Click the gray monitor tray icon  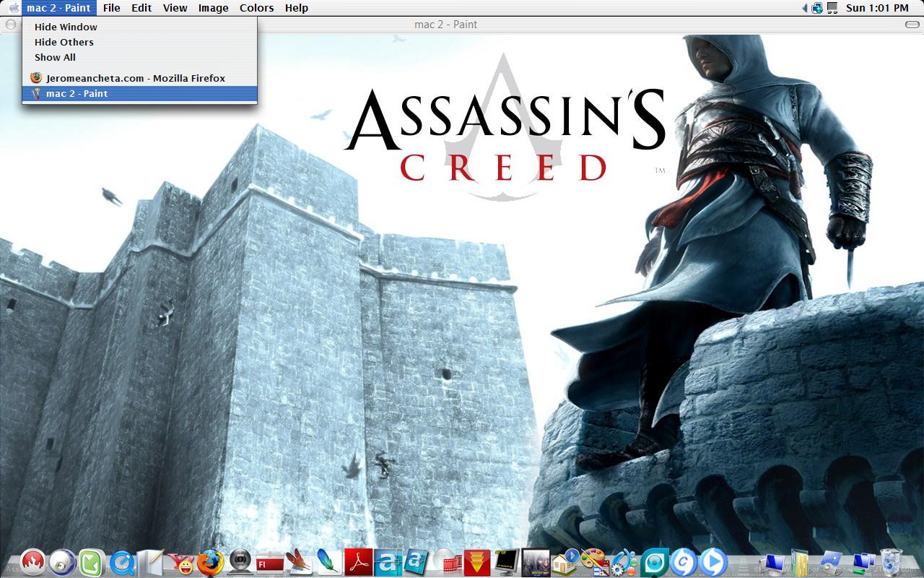tap(832, 8)
